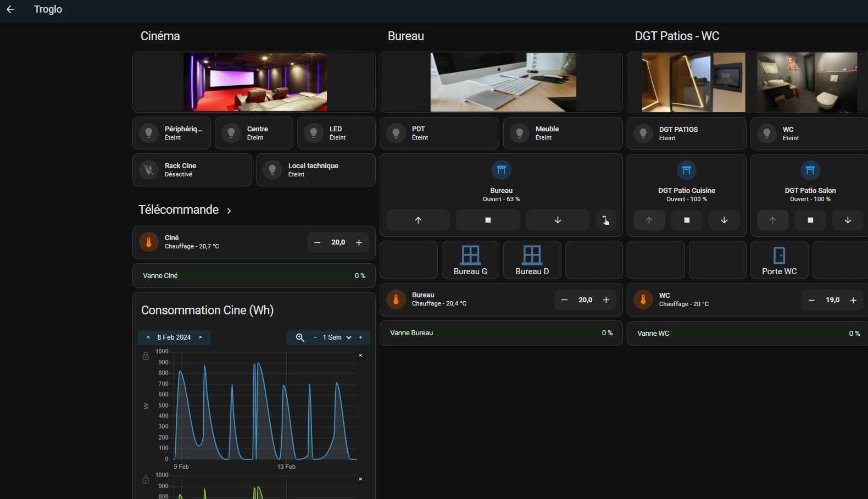
Task: Click the Vanne WC valve bar
Action: (x=748, y=334)
